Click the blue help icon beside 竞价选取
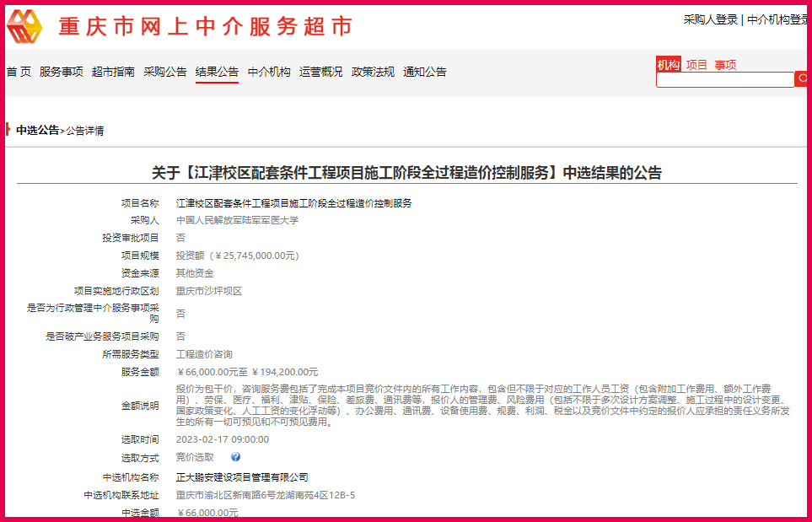 235,457
